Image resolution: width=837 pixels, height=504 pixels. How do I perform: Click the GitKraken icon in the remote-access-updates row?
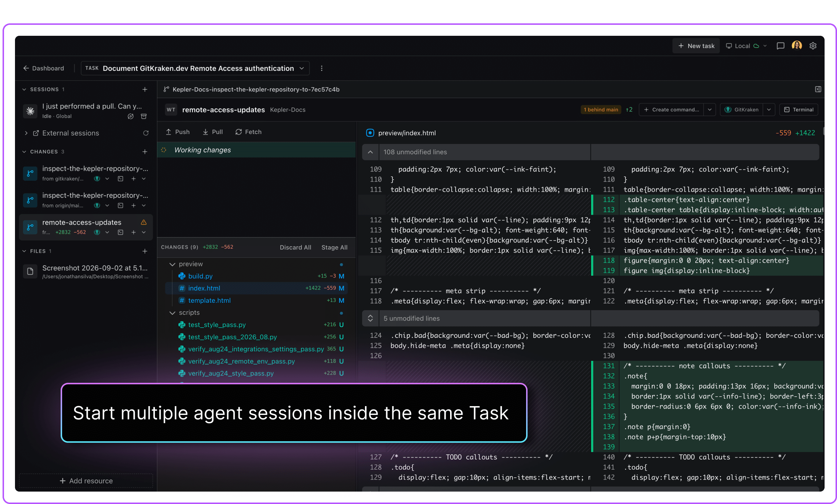click(x=97, y=232)
